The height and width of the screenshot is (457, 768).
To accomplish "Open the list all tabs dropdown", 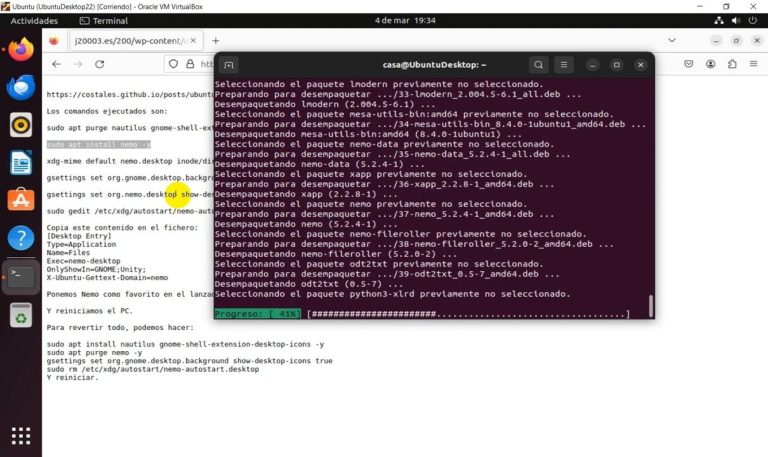I will [672, 40].
